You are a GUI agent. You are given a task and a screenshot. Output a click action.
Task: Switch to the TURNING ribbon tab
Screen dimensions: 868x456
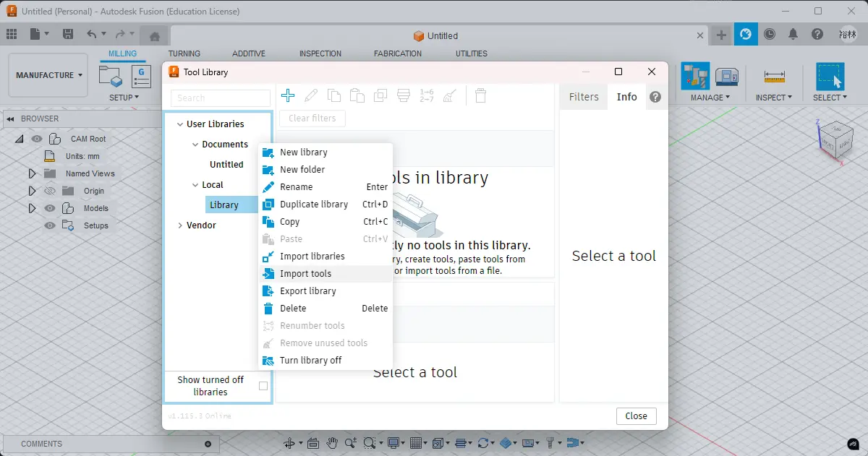click(x=184, y=53)
